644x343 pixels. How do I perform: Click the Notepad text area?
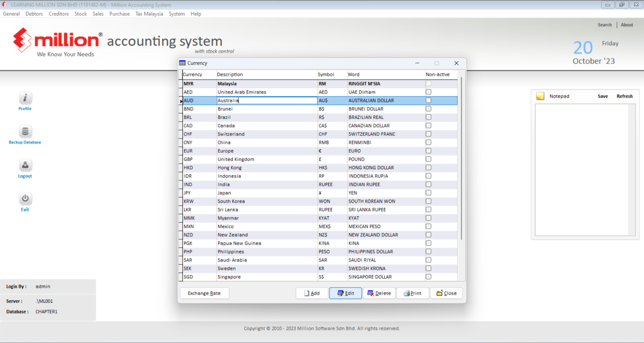click(582, 170)
